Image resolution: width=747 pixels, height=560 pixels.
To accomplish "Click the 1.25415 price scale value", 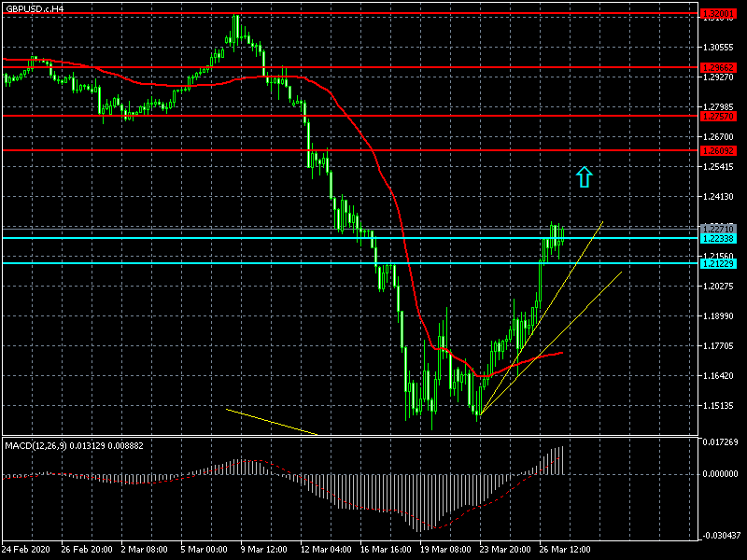I will [718, 166].
